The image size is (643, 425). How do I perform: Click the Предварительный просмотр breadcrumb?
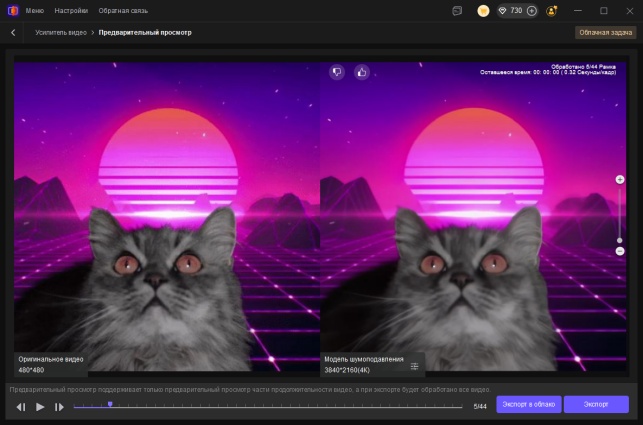145,32
